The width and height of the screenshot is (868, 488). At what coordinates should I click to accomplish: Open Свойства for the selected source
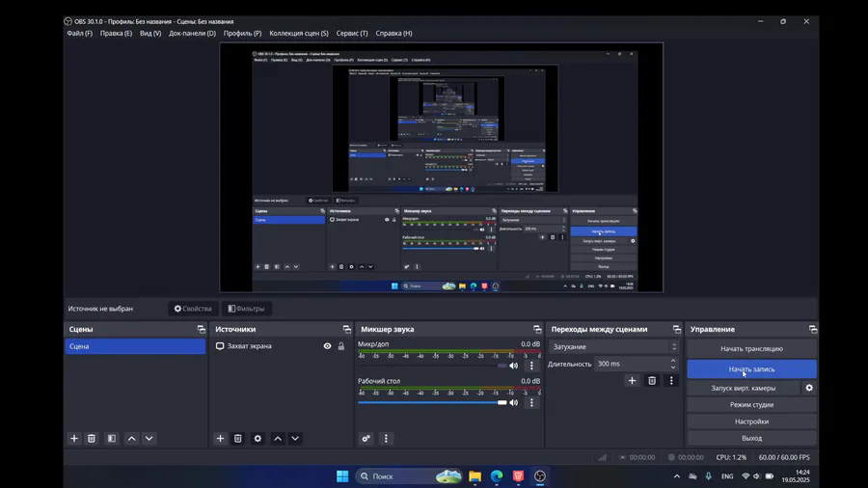193,309
